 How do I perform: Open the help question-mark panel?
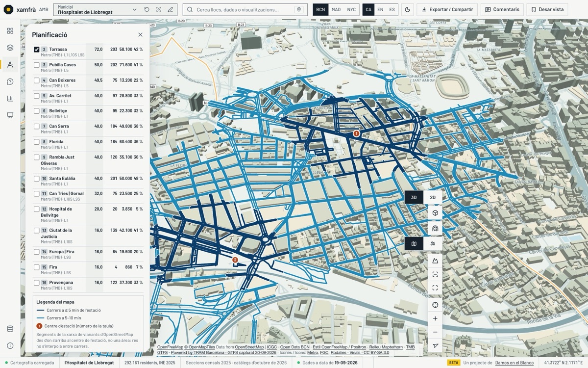10,81
